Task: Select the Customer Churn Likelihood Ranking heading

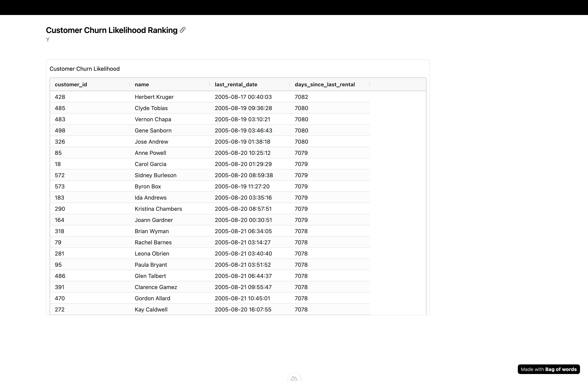Action: point(112,30)
